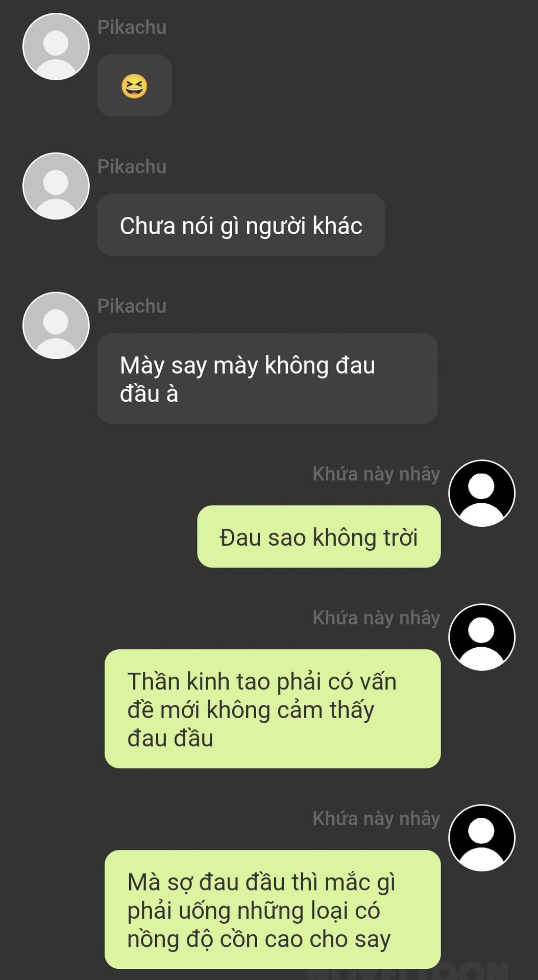Viewport: 538px width, 980px height.
Task: Tap the dark bubble containing the laughing emoji
Action: (x=134, y=85)
